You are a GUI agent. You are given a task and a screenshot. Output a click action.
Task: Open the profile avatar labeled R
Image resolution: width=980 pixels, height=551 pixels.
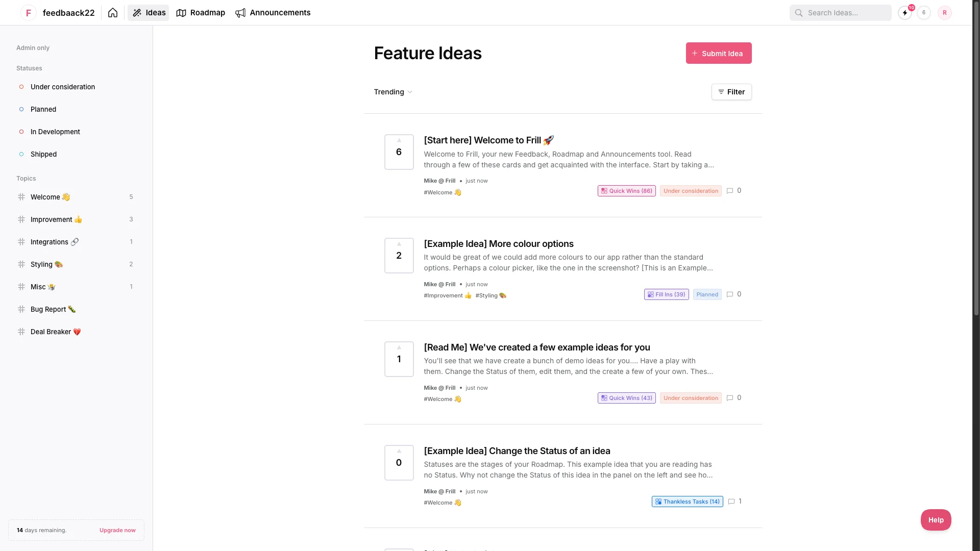(945, 13)
